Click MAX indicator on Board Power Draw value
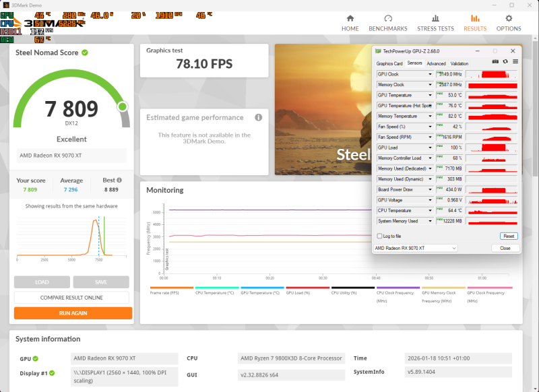 [x=439, y=188]
